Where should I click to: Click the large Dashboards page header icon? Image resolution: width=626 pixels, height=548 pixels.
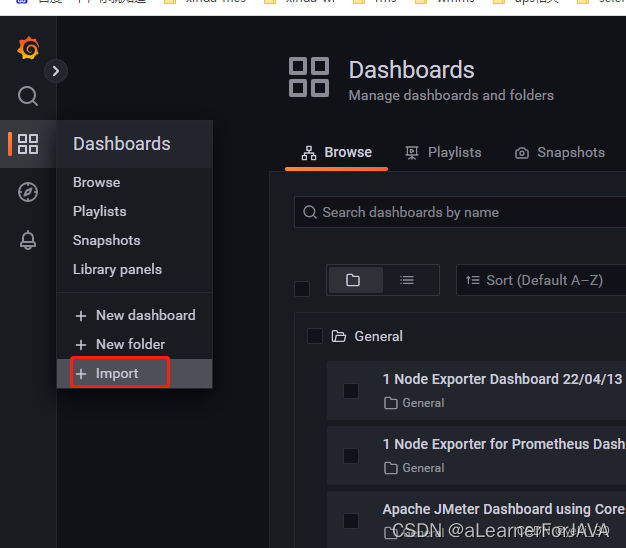(309, 77)
